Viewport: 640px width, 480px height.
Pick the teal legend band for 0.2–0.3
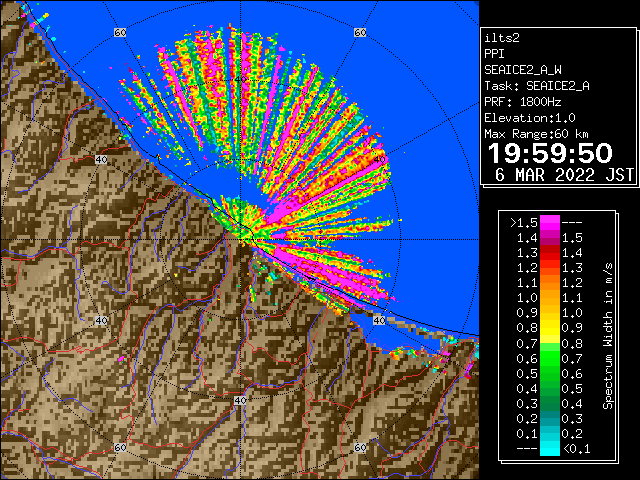point(549,418)
